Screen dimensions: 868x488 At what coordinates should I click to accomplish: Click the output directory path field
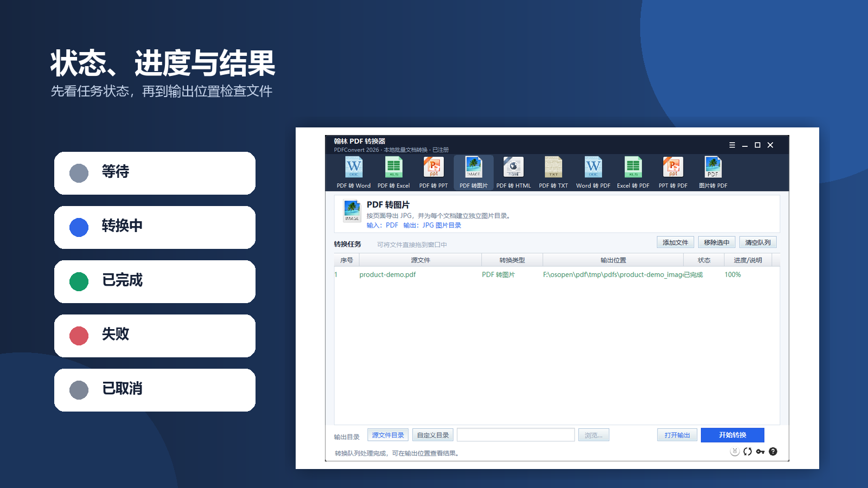516,435
